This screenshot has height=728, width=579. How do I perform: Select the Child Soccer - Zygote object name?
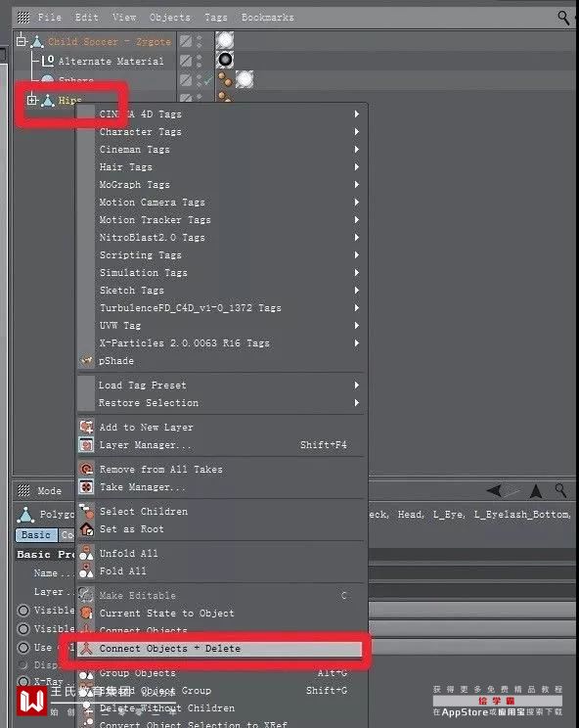coord(110,41)
